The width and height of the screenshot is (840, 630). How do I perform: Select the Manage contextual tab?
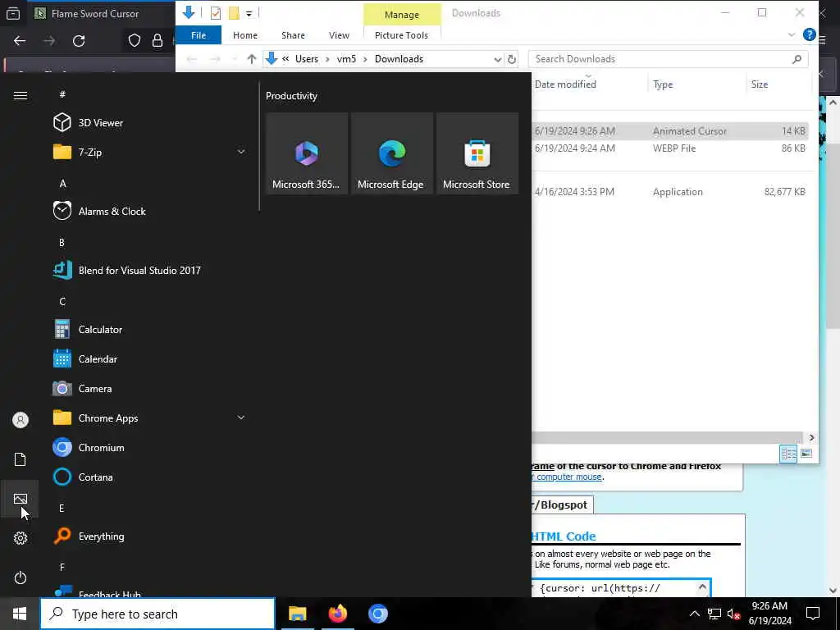click(402, 15)
